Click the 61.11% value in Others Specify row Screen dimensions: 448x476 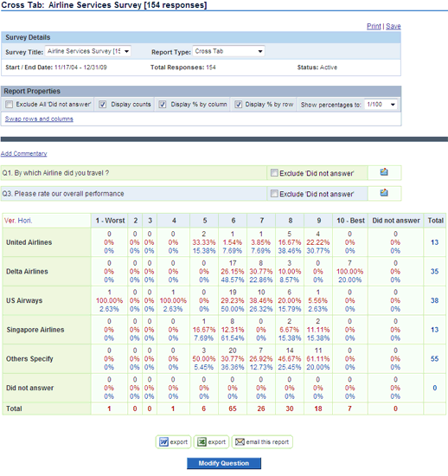coord(318,359)
